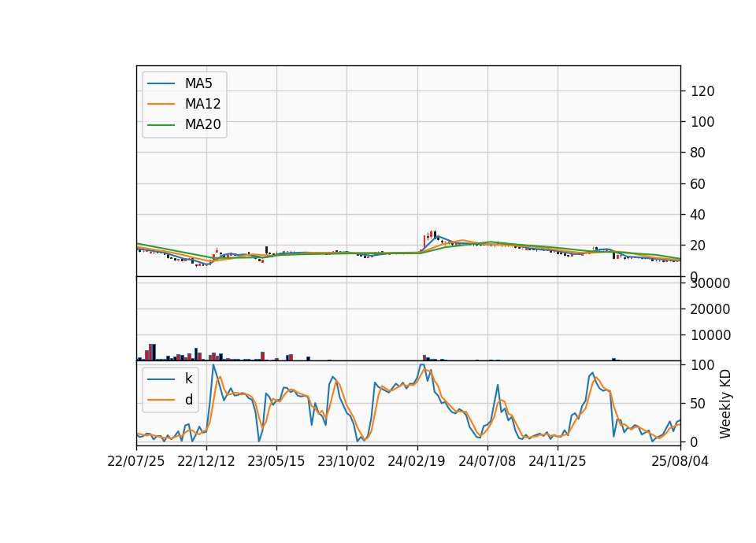Viewport: 756px width, 543px height.
Task: Click the orange MA12 legend line sample
Action: [x=161, y=104]
